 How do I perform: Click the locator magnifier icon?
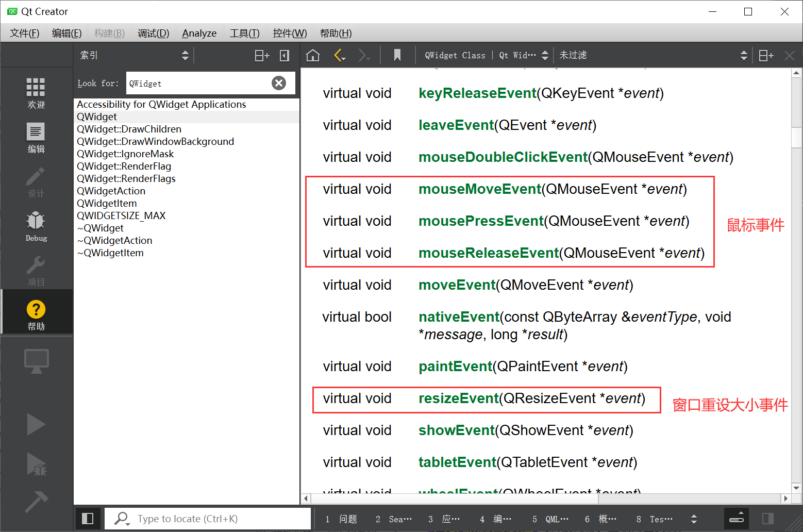click(122, 519)
